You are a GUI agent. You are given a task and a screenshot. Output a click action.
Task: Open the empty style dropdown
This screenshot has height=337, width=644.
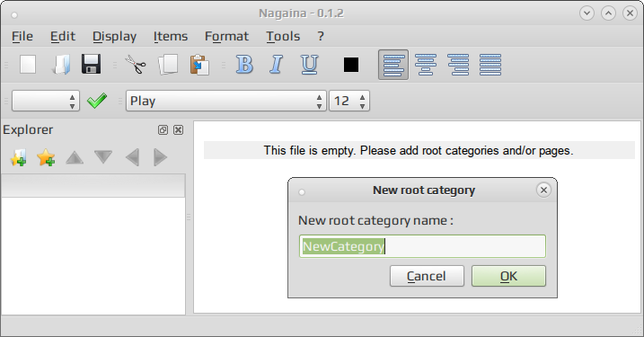(x=46, y=101)
